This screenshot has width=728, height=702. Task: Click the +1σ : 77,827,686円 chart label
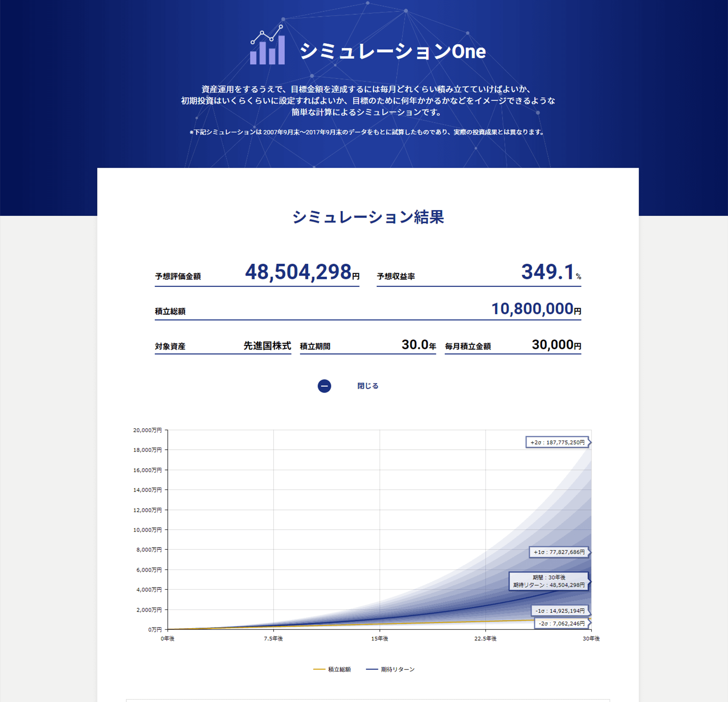pyautogui.click(x=559, y=552)
